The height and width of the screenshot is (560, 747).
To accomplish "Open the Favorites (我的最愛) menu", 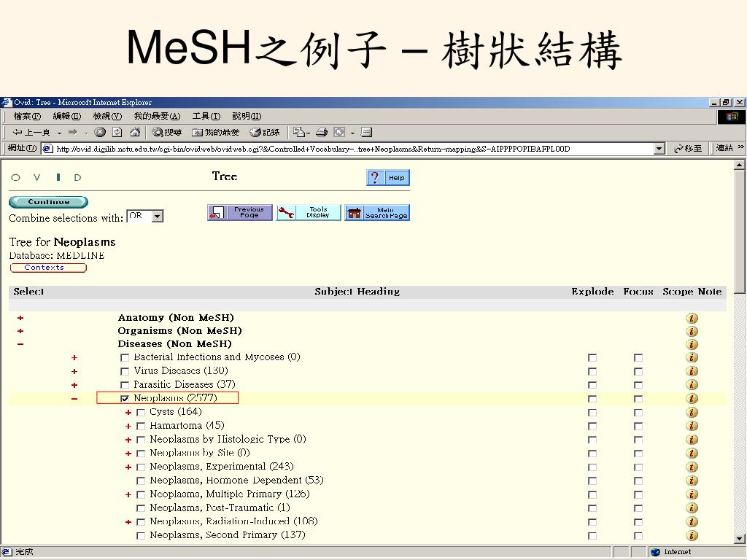I will 158,116.
